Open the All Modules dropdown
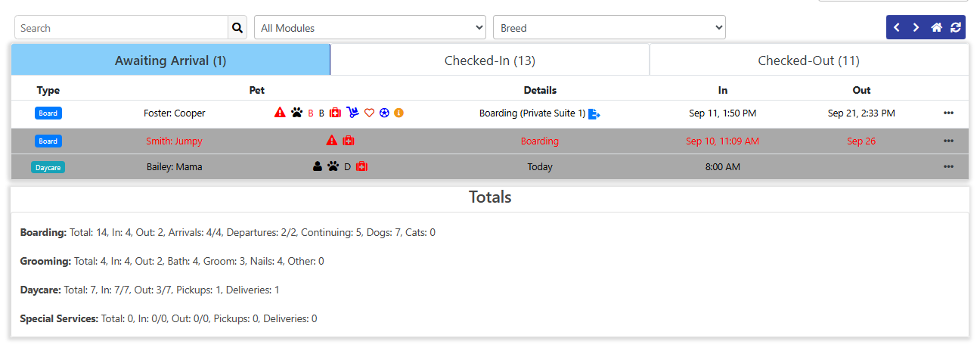980x363 pixels. point(370,28)
